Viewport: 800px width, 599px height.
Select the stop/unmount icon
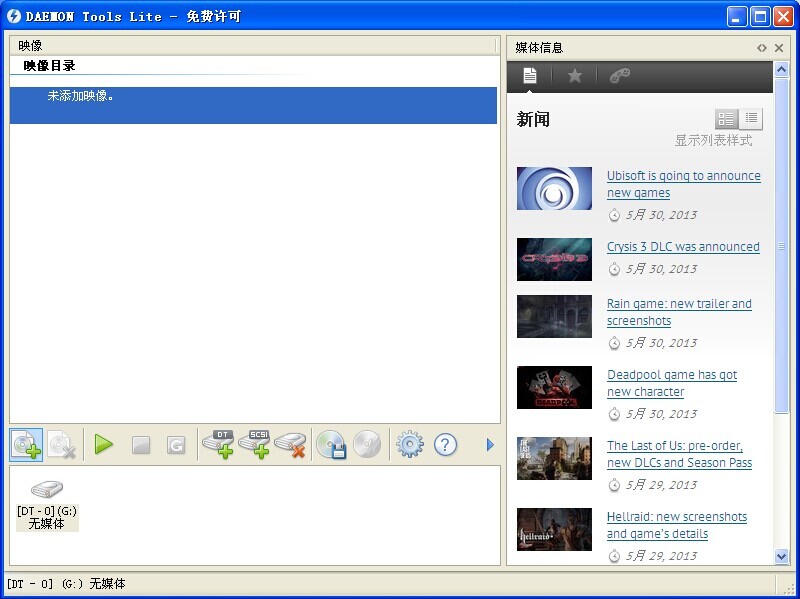[140, 445]
